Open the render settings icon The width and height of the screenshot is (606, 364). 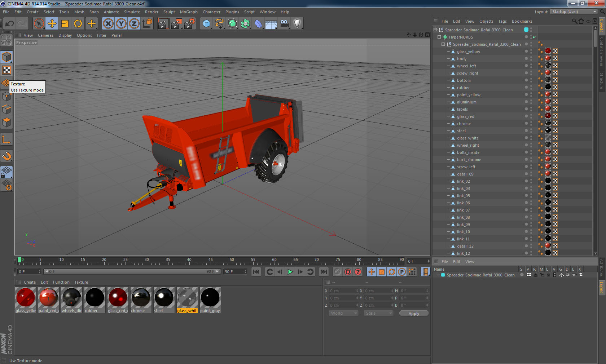point(189,24)
